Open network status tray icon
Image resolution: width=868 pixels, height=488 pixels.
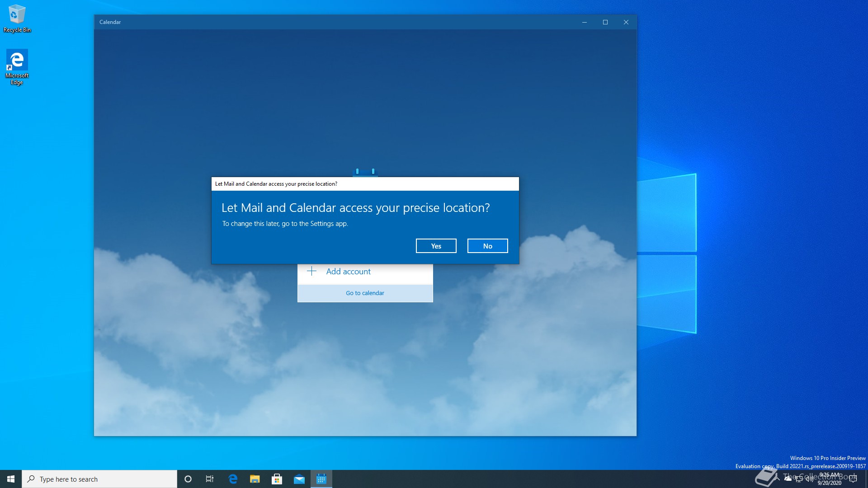tap(799, 479)
